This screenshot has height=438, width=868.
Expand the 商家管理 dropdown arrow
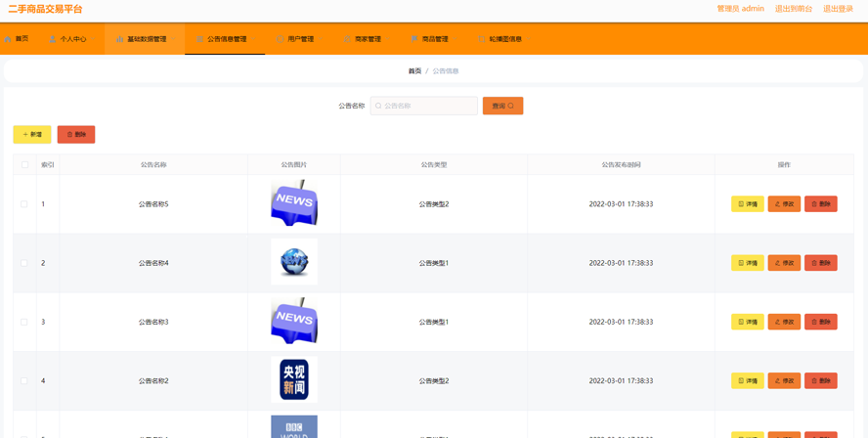pos(387,39)
